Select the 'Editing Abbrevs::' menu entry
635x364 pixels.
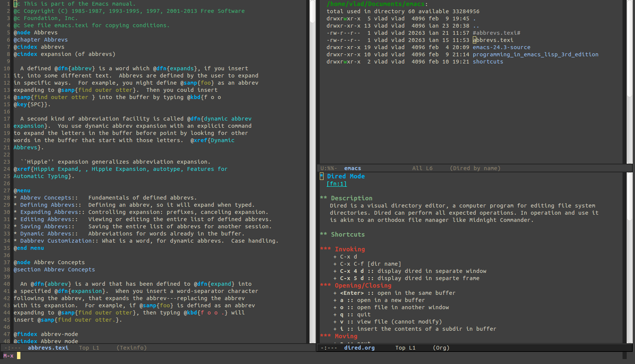[x=49, y=219]
